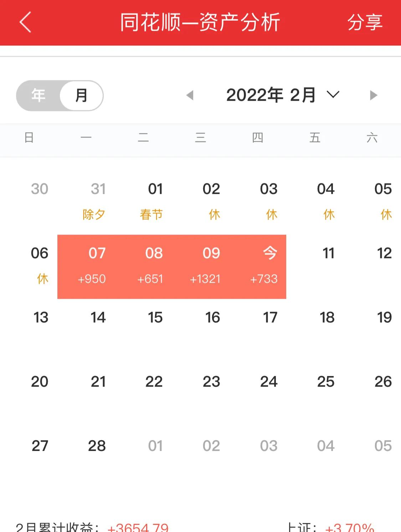The image size is (401, 532).
Task: Tap 2月累计收益 total value
Action: click(138, 527)
